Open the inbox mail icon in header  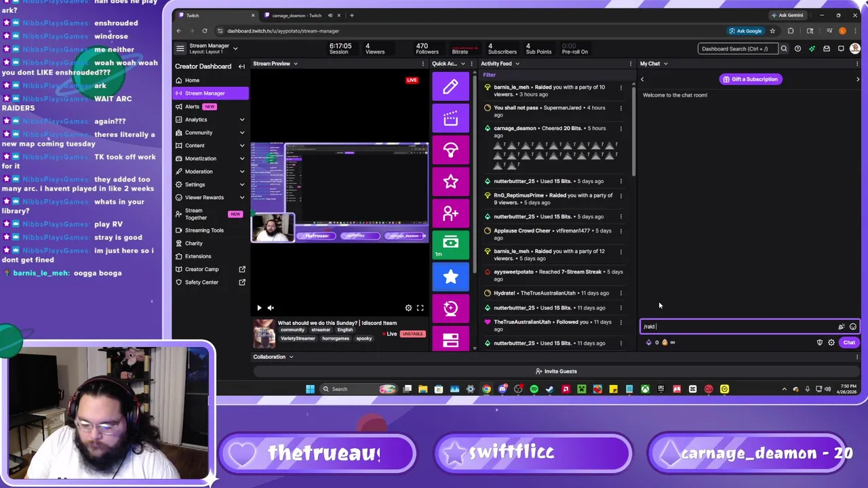coord(826,49)
